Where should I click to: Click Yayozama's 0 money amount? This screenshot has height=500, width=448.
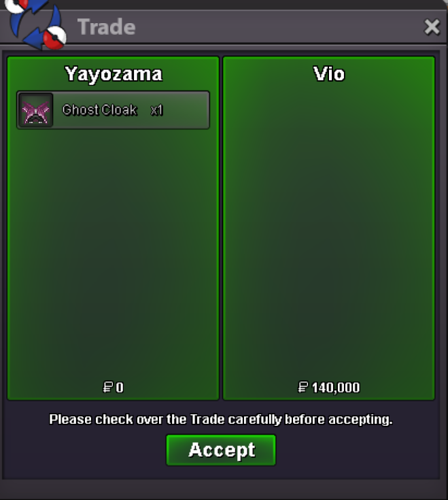pyautogui.click(x=120, y=388)
